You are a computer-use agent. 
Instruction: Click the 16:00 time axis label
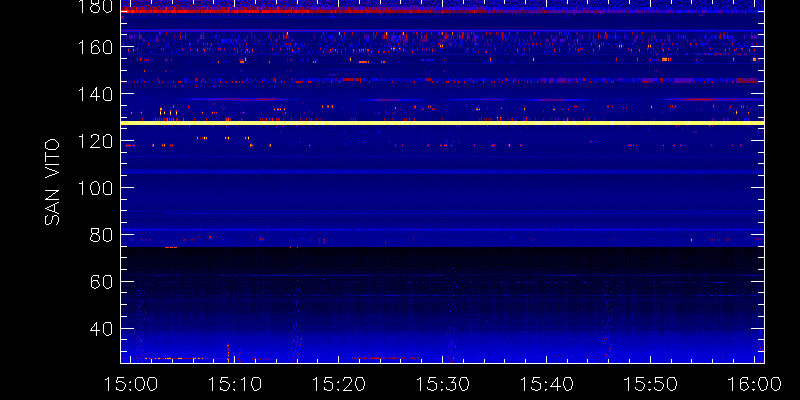pyautogui.click(x=755, y=384)
